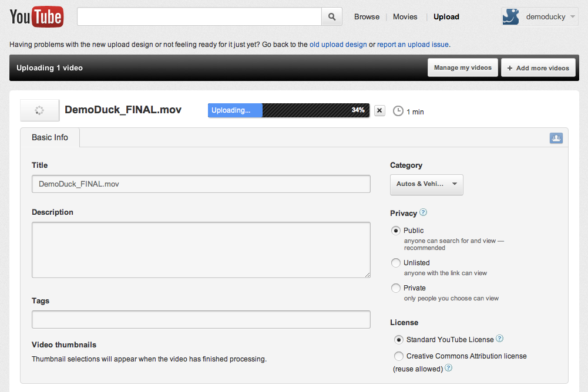Click the blue sharing people icon
This screenshot has height=392, width=588.
pos(556,138)
